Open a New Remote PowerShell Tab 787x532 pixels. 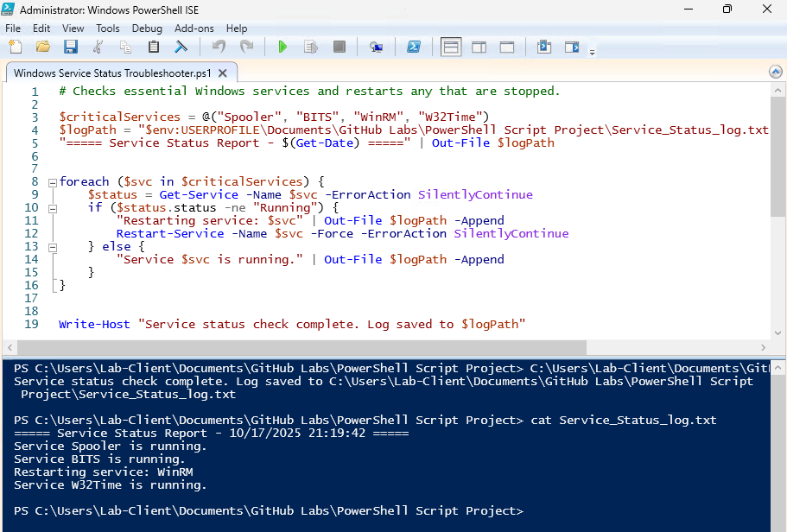(x=377, y=47)
